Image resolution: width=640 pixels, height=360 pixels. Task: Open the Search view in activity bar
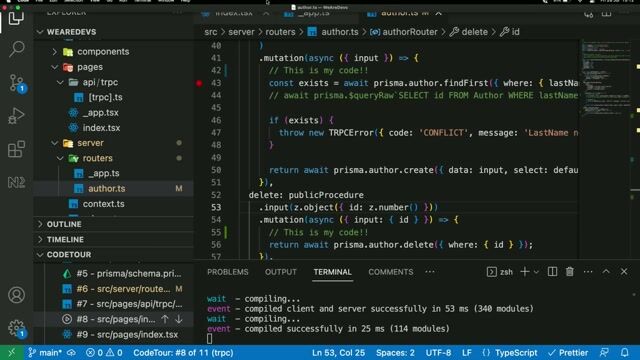pyautogui.click(x=16, y=49)
